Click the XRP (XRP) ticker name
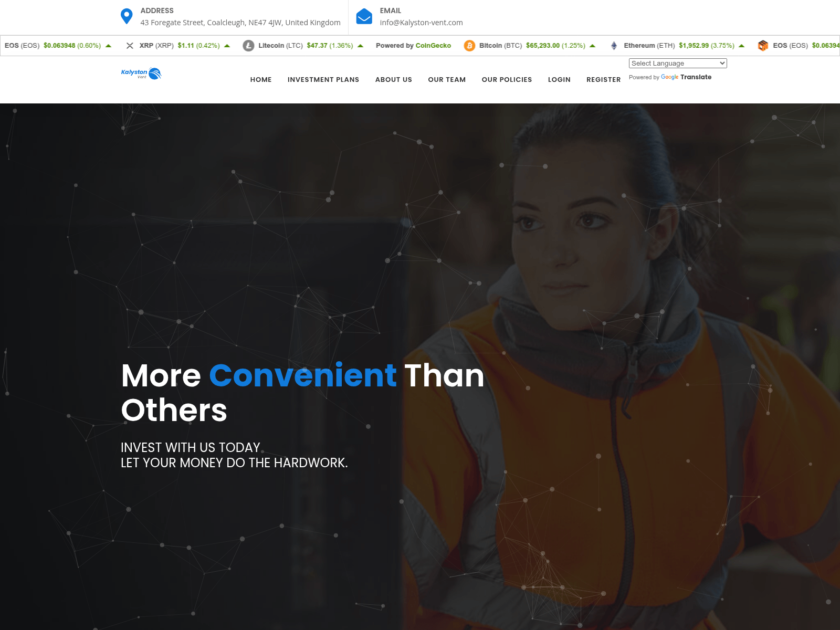This screenshot has width=840, height=630. tap(156, 46)
